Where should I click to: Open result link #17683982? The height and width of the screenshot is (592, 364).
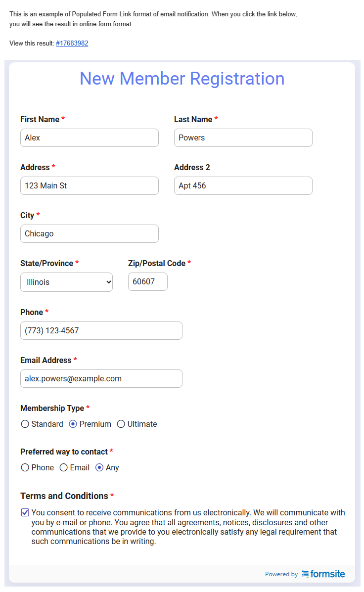point(72,44)
